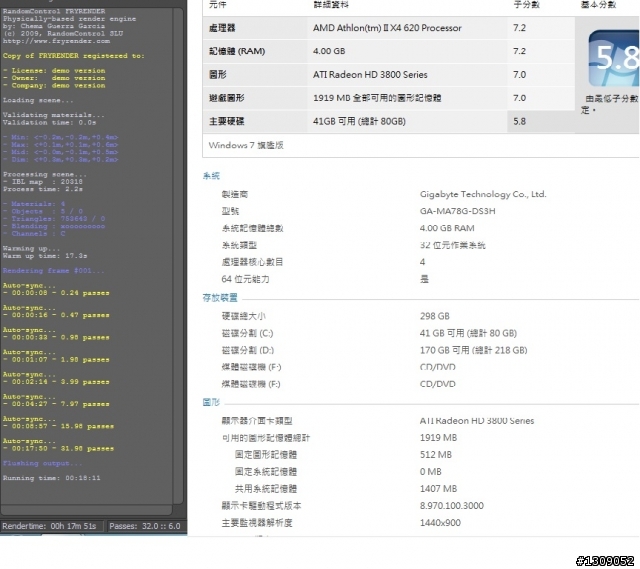The height and width of the screenshot is (569, 640).
Task: Click the '4.00 GB RAM' system memory value
Action: pyautogui.click(x=447, y=228)
